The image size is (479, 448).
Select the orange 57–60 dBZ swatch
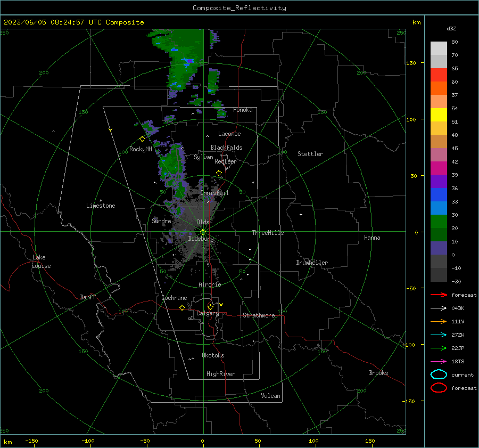439,88
